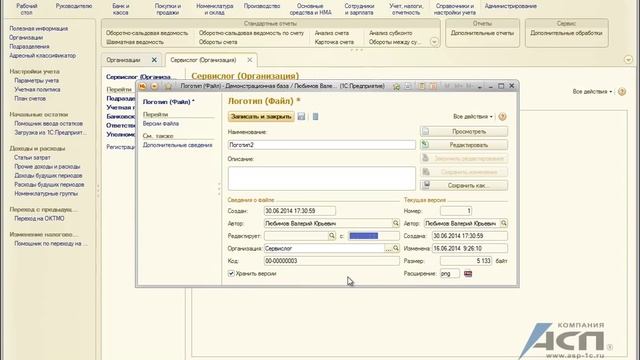Image resolution: width=640 pixels, height=360 pixels.
Task: Open Учетная политика in left panel
Action: pos(37,89)
